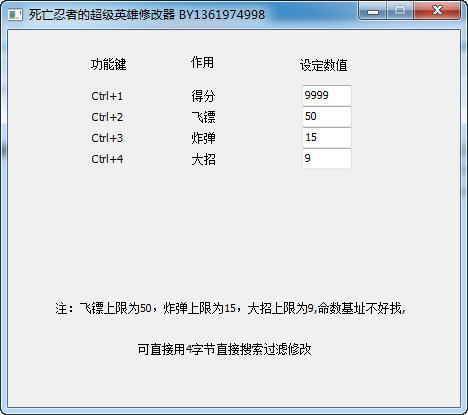
Task: Select the 作用 column header
Action: (x=202, y=62)
